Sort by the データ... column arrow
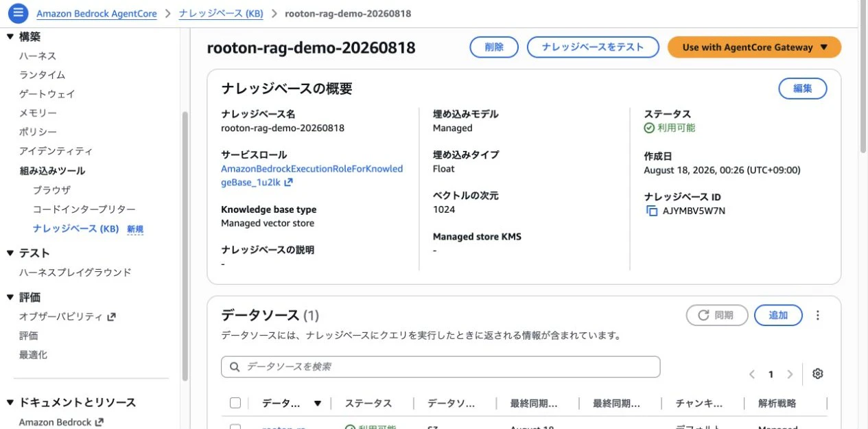The width and height of the screenshot is (868, 429). (317, 404)
